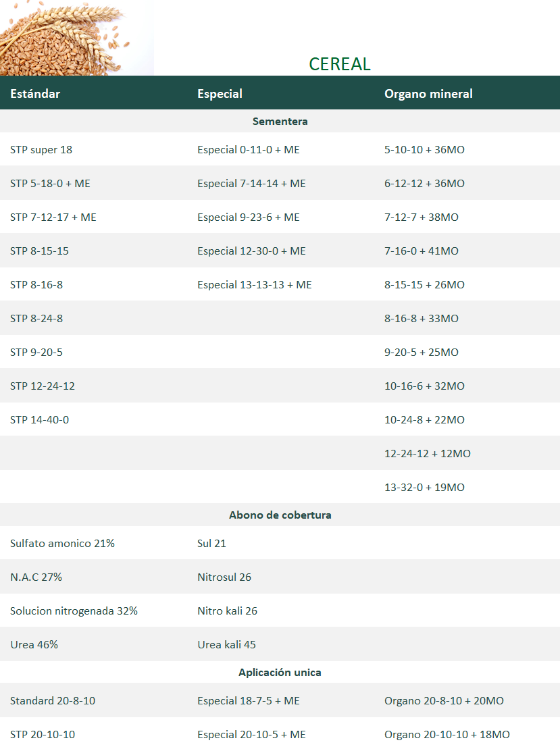560x751 pixels.
Task: Click the CEREAL title heading
Action: click(339, 63)
